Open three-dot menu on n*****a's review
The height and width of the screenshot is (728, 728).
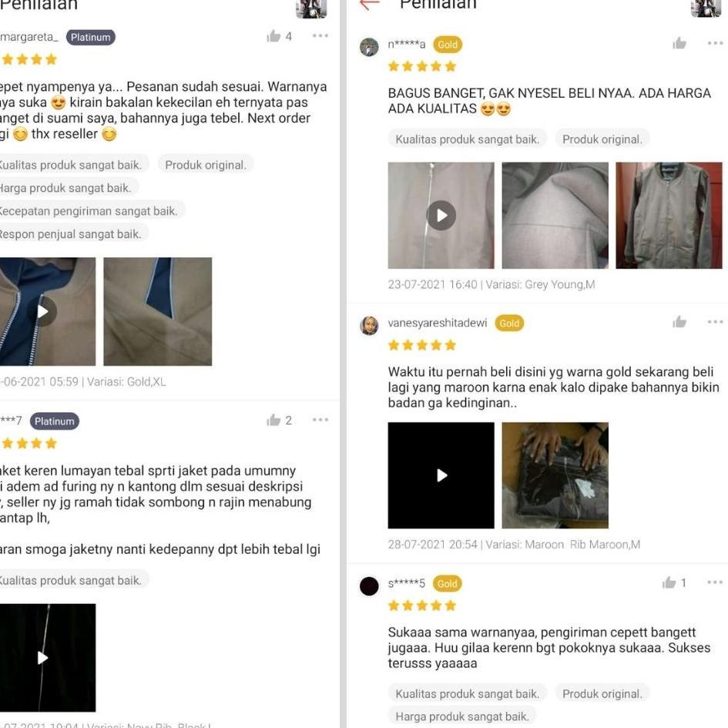[x=716, y=43]
